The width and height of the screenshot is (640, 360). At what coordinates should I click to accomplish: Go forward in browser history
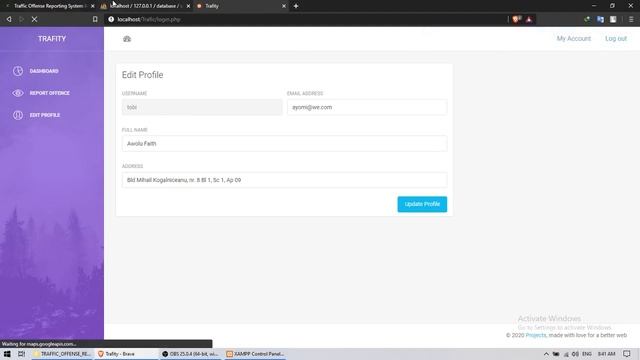point(21,19)
